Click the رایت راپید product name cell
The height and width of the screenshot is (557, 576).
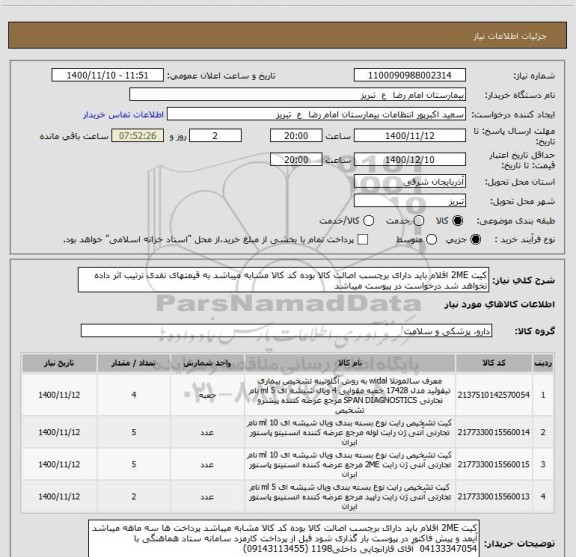349,497
